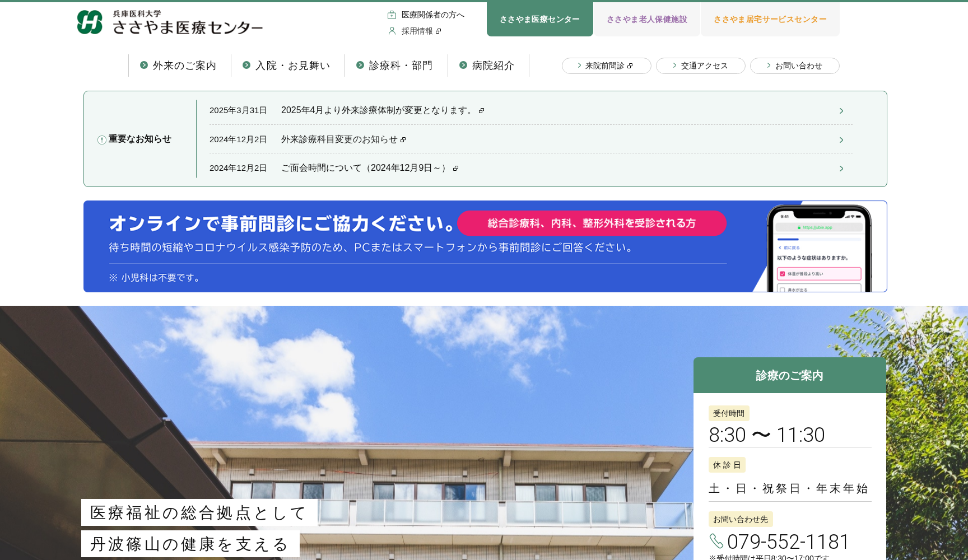This screenshot has height=560, width=968.
Task: Click the green arrow icon before 診療科・部門
Action: (360, 65)
